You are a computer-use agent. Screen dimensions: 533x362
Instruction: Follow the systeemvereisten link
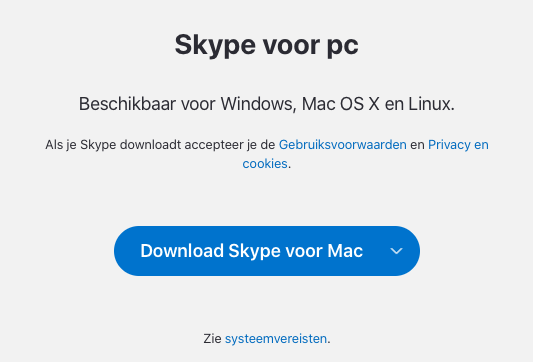point(276,339)
